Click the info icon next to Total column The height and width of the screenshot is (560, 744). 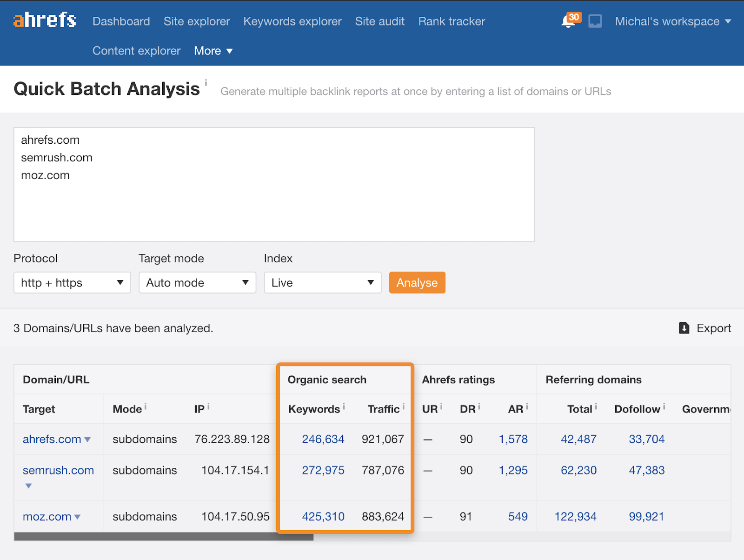coord(597,405)
